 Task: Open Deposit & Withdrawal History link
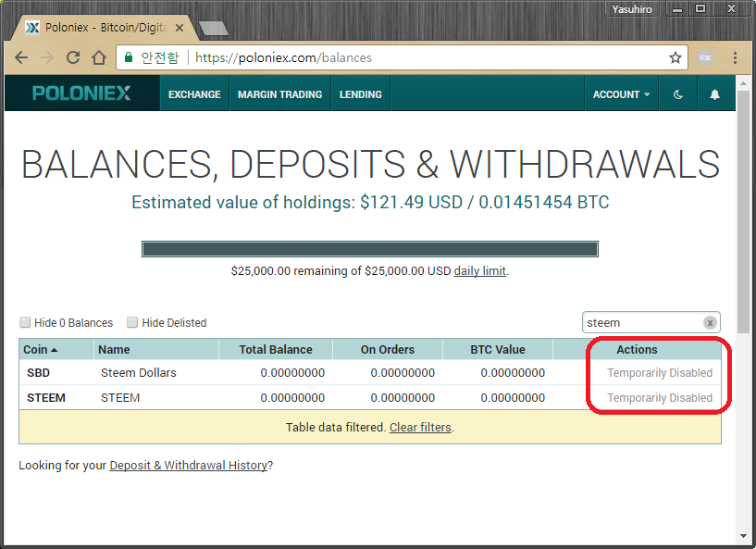[x=189, y=465]
